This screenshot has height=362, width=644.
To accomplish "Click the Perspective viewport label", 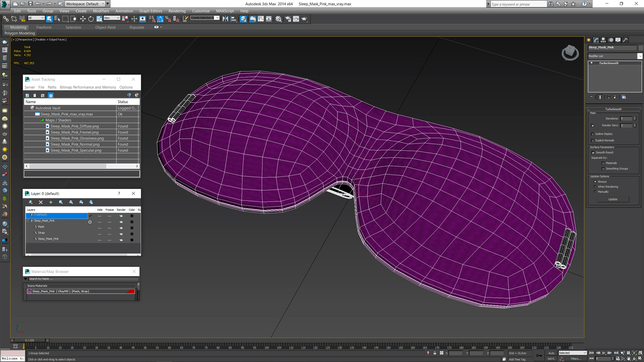I will click(x=25, y=40).
